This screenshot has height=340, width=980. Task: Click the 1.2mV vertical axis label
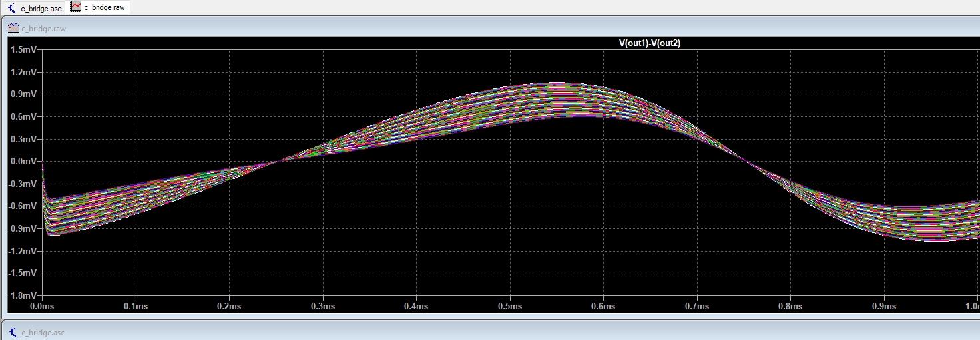pos(23,72)
